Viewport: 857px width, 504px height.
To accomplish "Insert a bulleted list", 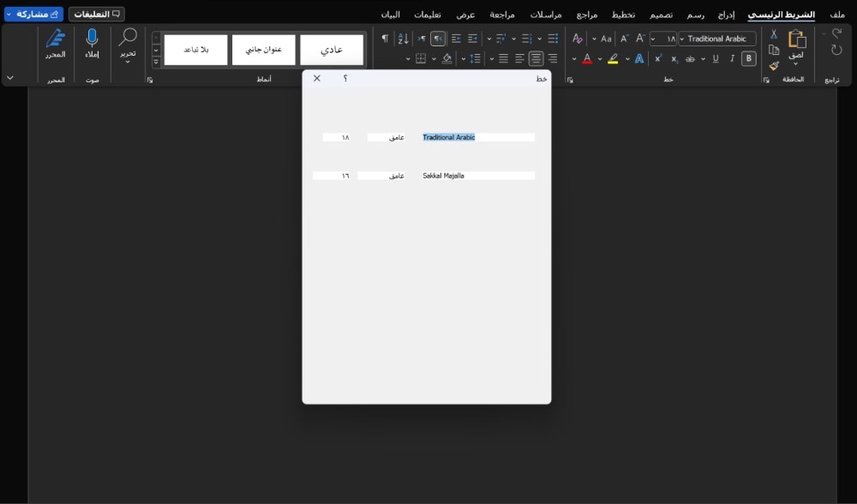I will coord(553,39).
